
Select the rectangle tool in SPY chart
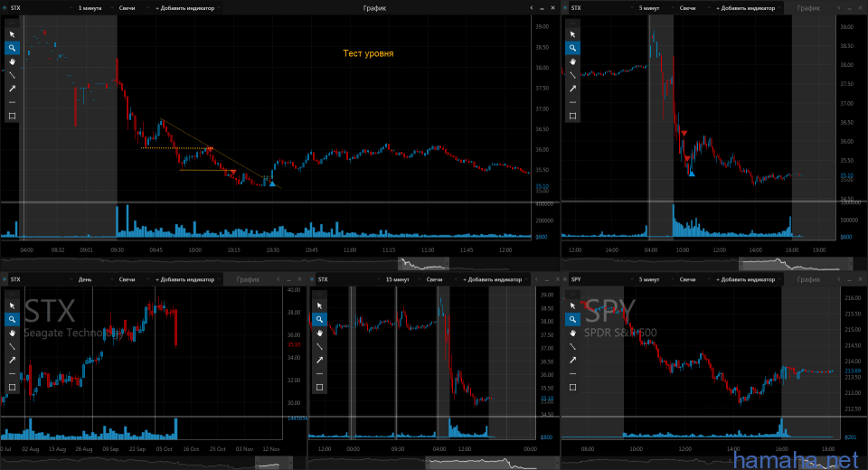pyautogui.click(x=573, y=387)
